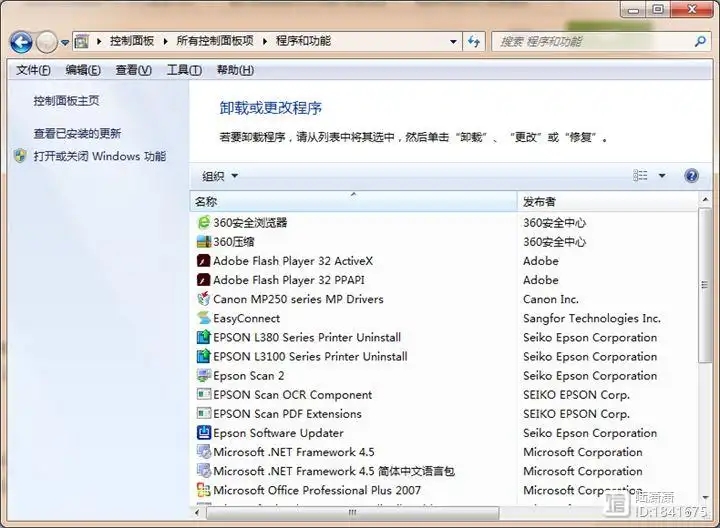Click the Microsoft .NET Framework 4.5 icon
This screenshot has height=528, width=720.
click(203, 452)
